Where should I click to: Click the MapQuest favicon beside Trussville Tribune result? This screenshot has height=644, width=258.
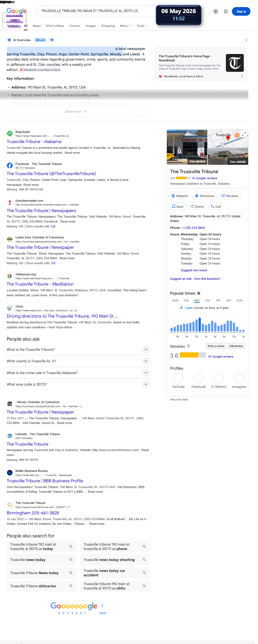[x=10, y=133]
